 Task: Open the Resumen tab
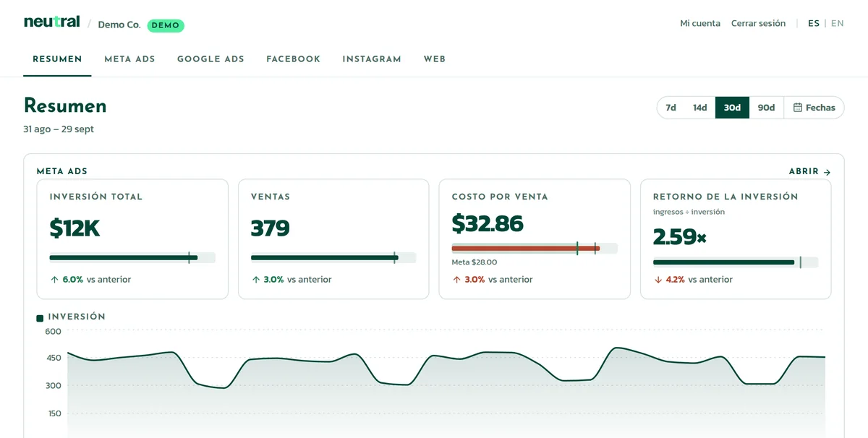tap(57, 59)
